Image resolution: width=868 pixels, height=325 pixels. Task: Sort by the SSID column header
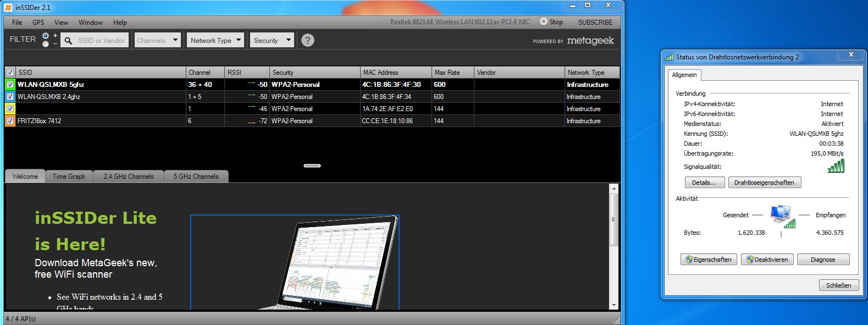coord(101,72)
